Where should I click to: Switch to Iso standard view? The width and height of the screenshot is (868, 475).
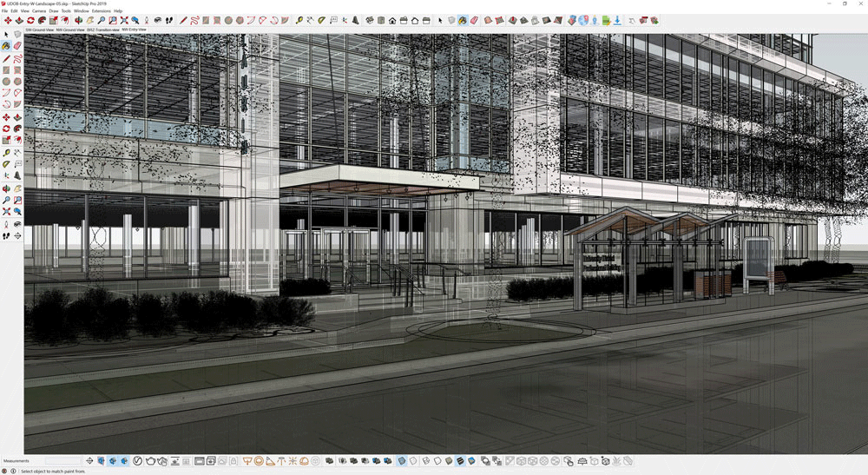tap(370, 21)
